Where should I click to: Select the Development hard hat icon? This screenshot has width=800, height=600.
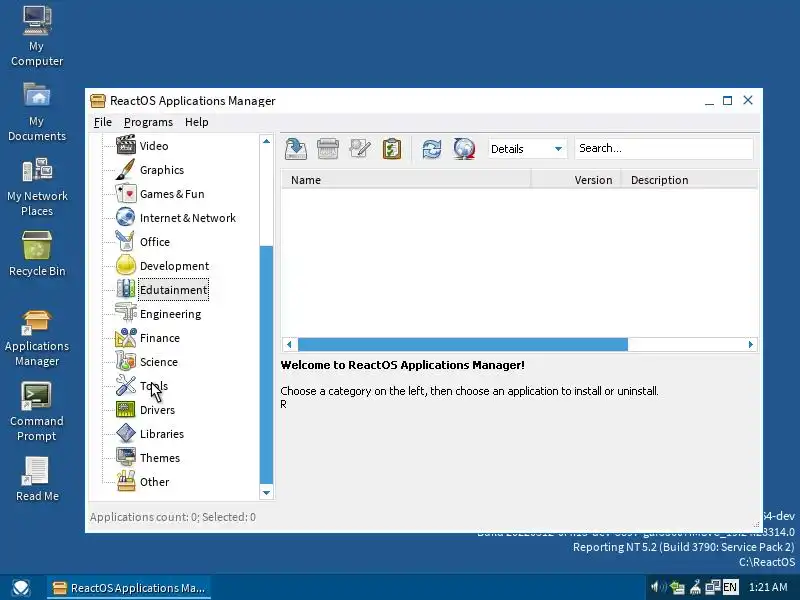(x=126, y=265)
